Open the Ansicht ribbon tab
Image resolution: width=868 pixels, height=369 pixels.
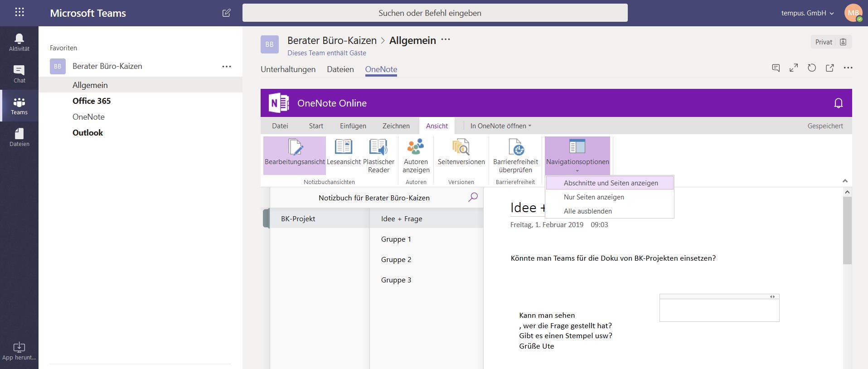(437, 126)
